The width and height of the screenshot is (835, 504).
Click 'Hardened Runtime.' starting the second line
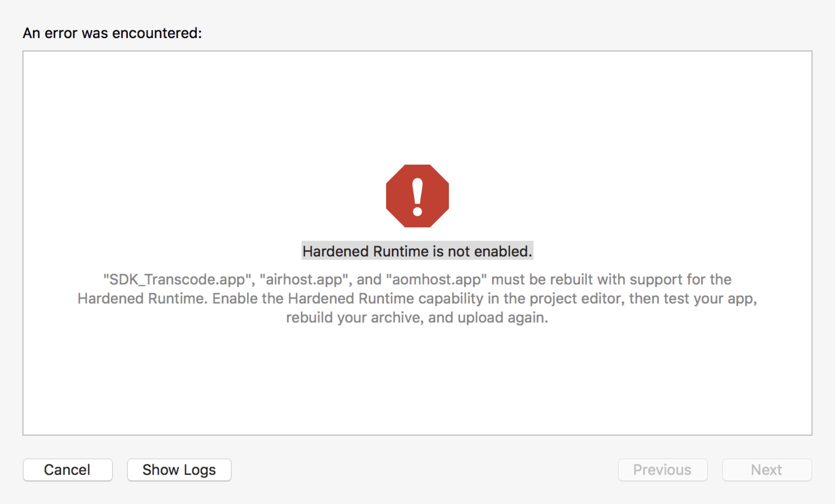tap(142, 299)
